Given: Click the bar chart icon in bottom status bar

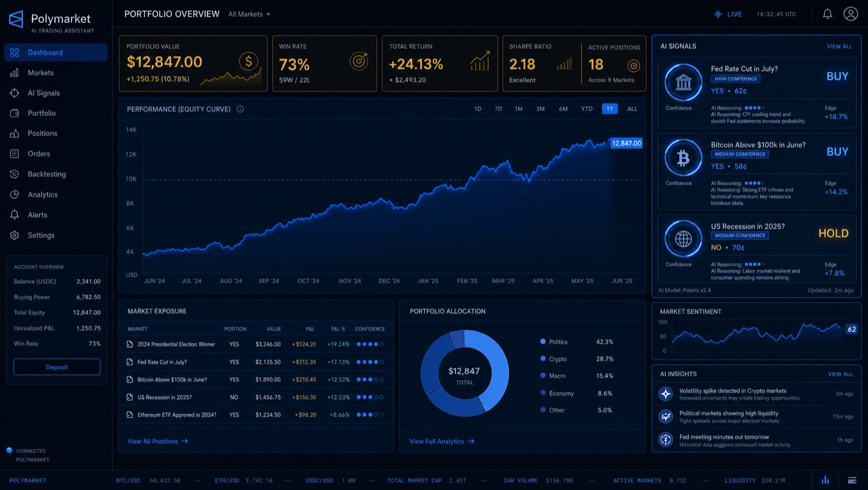Looking at the screenshot, I should (825, 480).
